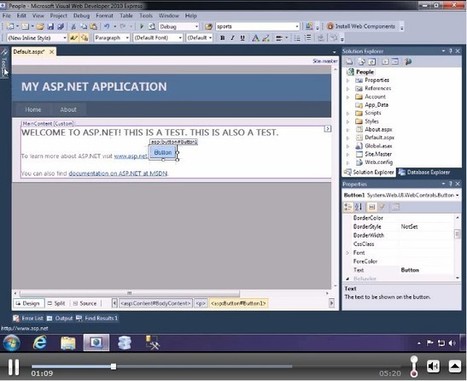Image resolution: width=467 pixels, height=381 pixels.
Task: Switch to Split view tab
Action: [x=56, y=303]
